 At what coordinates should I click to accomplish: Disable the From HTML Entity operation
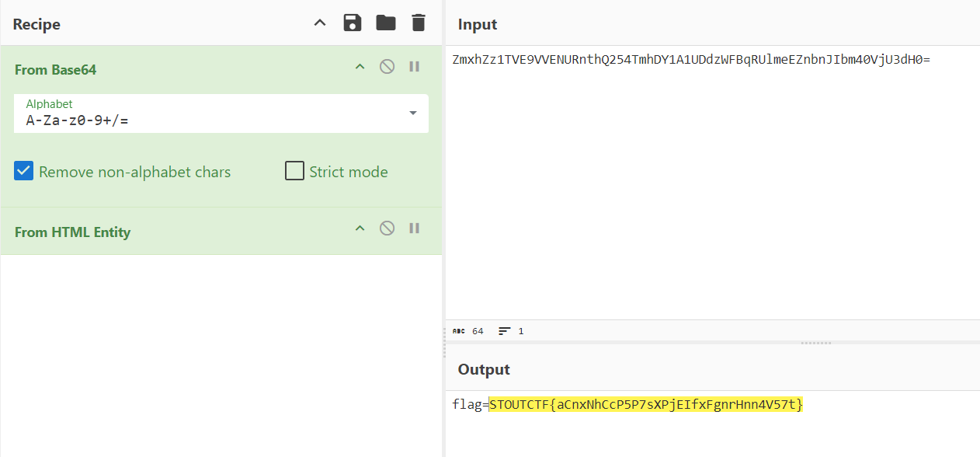pyautogui.click(x=387, y=228)
